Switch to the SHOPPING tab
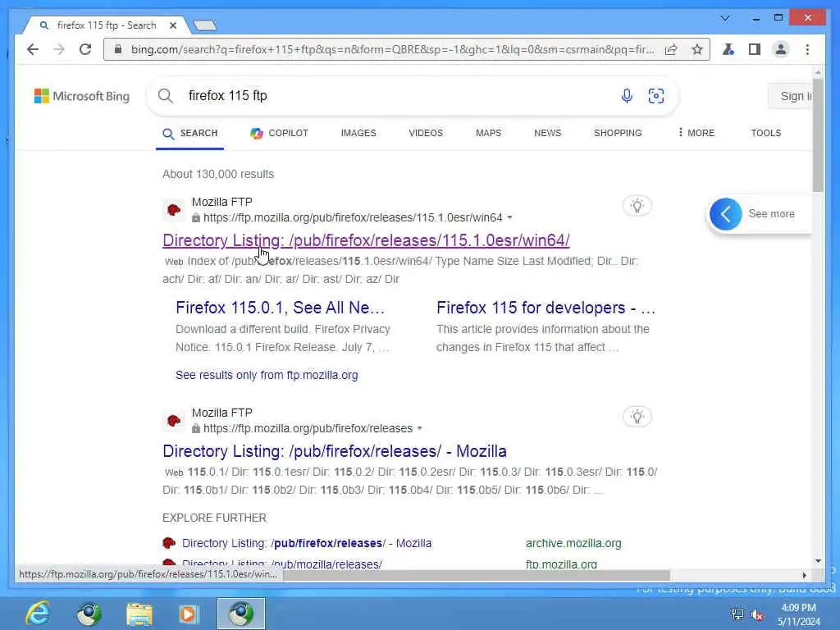 618,134
